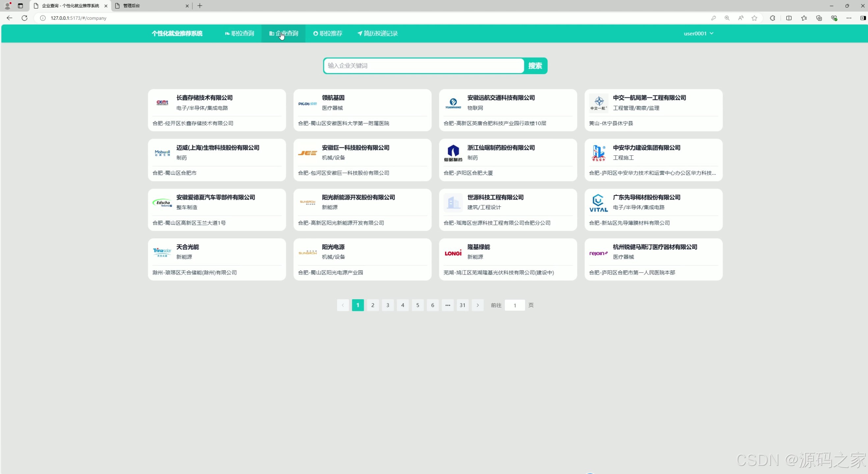
Task: Open the 简历投递记录 menu
Action: tap(377, 33)
